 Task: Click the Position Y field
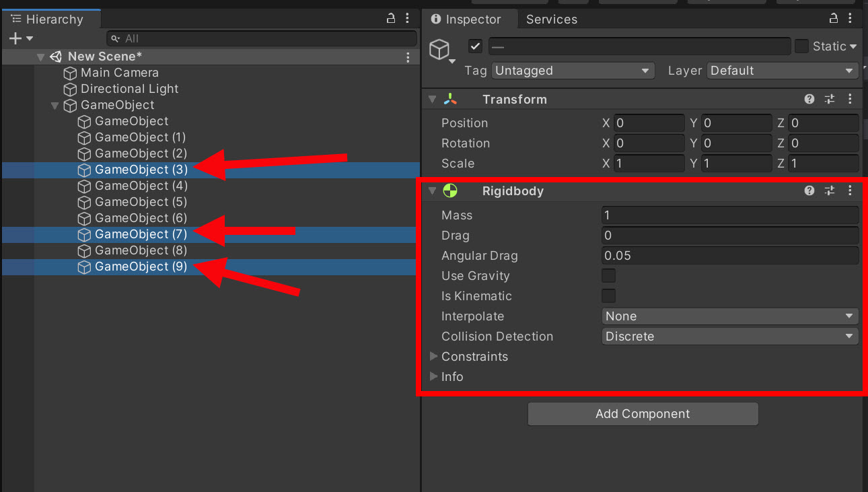(x=736, y=123)
